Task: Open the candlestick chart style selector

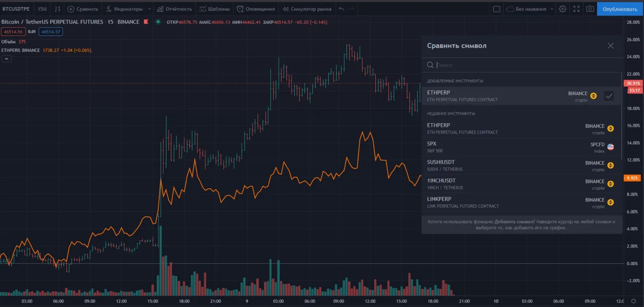Action: click(58, 9)
